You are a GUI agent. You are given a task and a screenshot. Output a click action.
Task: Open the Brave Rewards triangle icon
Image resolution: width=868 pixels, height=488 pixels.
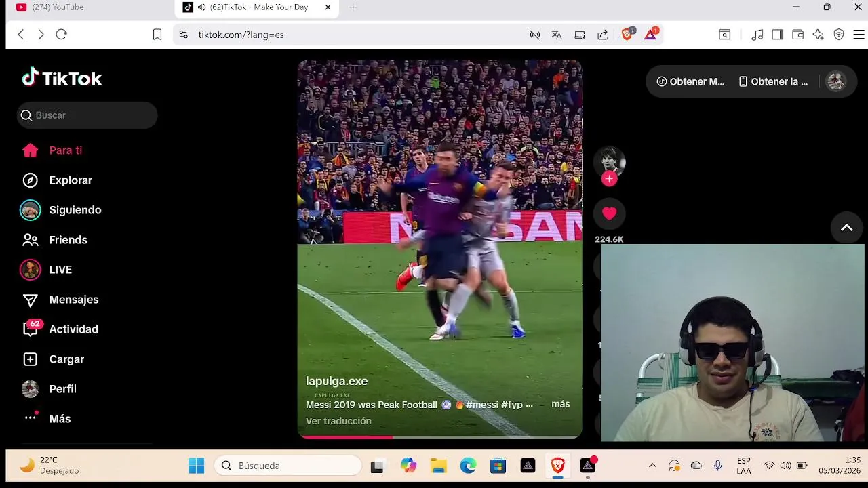pyautogui.click(x=650, y=34)
